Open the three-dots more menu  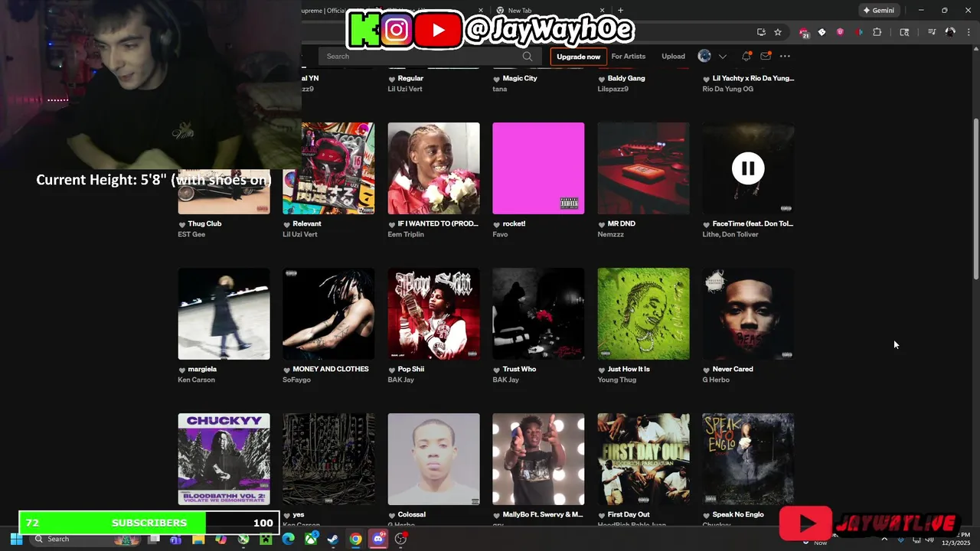pos(784,56)
